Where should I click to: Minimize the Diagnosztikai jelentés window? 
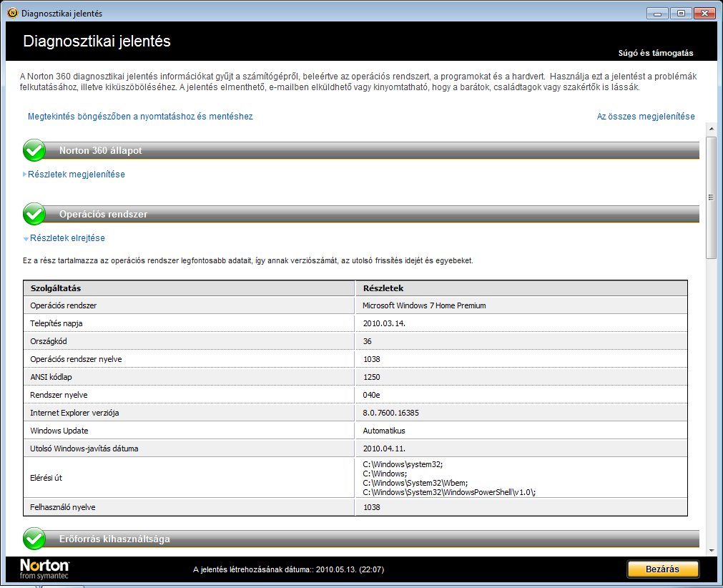658,13
